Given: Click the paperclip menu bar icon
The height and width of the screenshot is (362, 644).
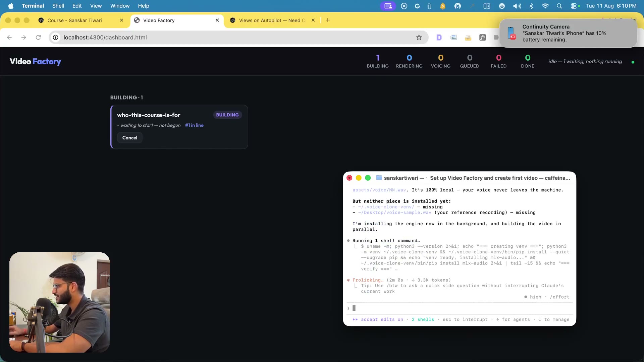Looking at the screenshot, I should (x=429, y=6).
